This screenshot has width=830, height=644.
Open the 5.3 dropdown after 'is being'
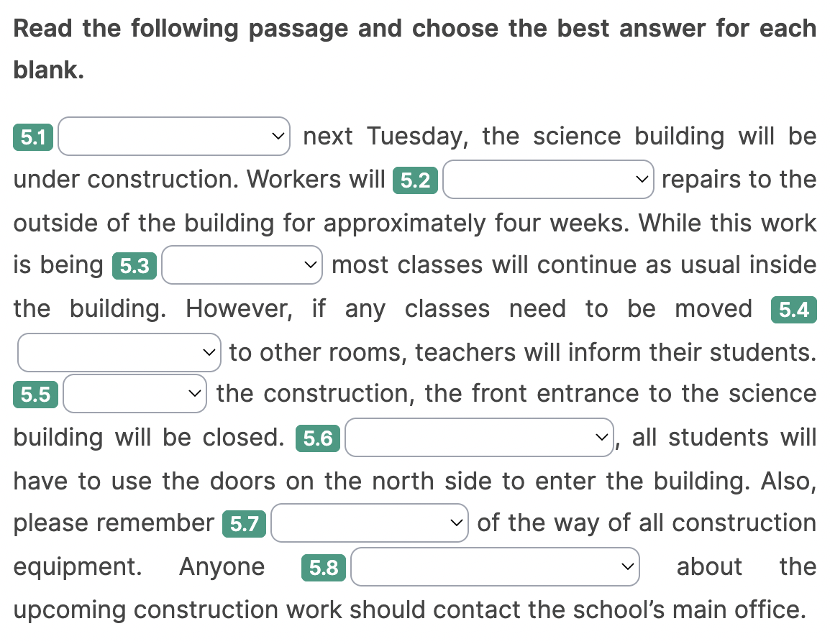[242, 265]
